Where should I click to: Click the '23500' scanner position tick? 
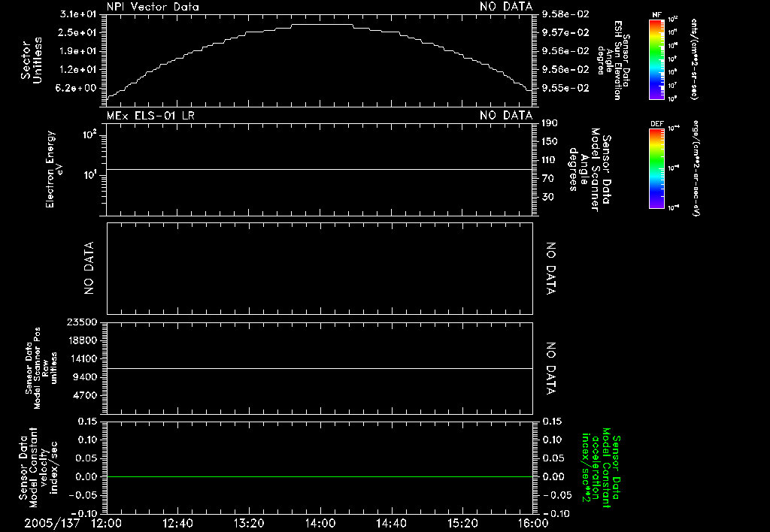tap(82, 322)
